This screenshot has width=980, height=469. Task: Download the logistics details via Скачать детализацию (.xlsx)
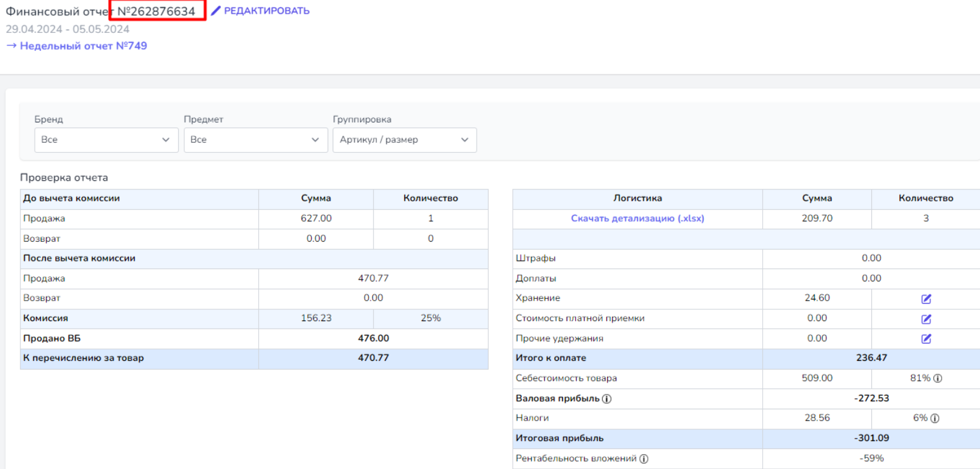[637, 218]
